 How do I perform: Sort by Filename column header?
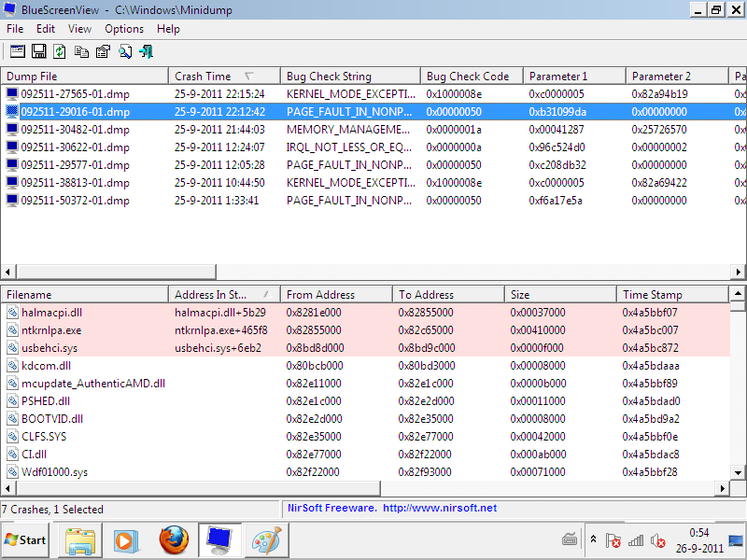(84, 295)
